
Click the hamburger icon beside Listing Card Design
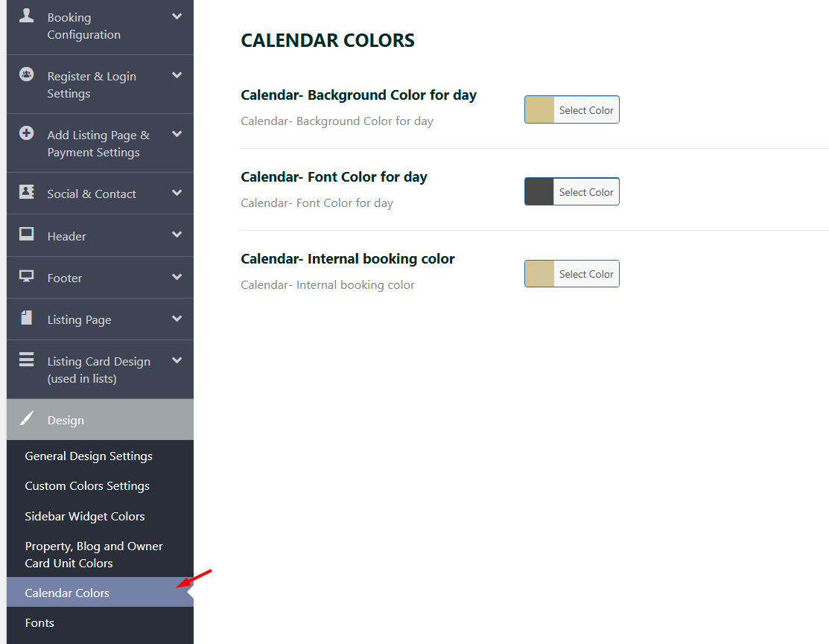(26, 360)
